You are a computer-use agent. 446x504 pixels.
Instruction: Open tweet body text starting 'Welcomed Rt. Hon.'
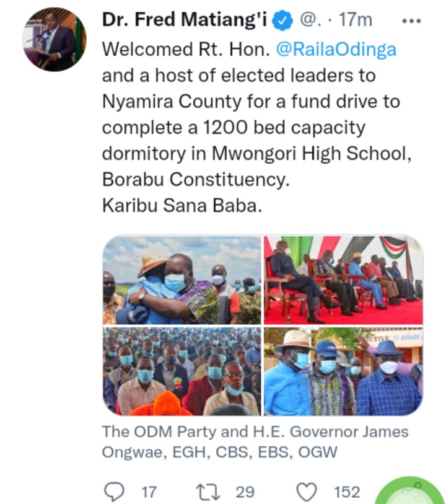click(256, 127)
